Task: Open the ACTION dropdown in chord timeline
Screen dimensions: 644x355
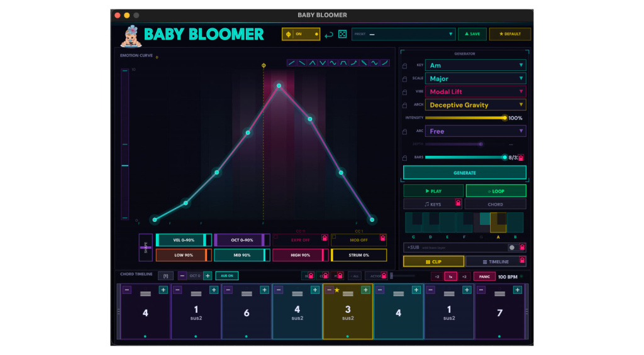Action: [375, 276]
